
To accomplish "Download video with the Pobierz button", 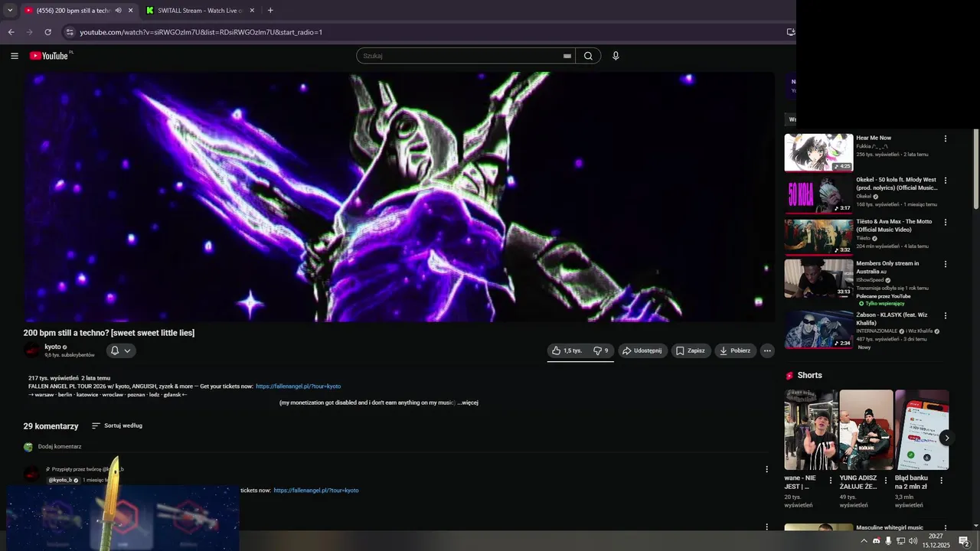I will 735,350.
